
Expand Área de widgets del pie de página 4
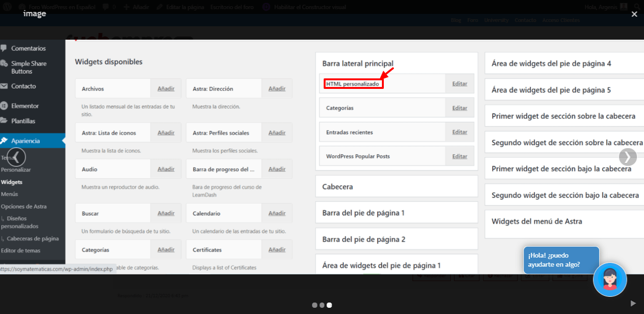[x=564, y=63]
